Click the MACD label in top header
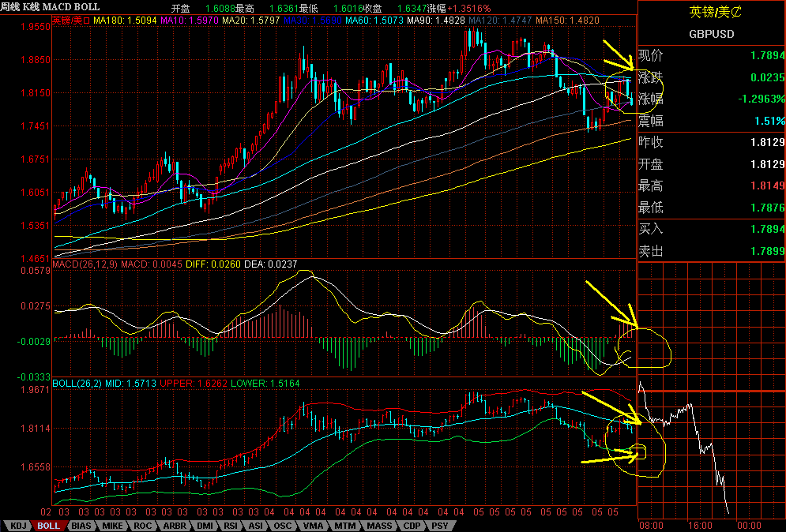Screen dimensions: 786x532 click(x=57, y=7)
